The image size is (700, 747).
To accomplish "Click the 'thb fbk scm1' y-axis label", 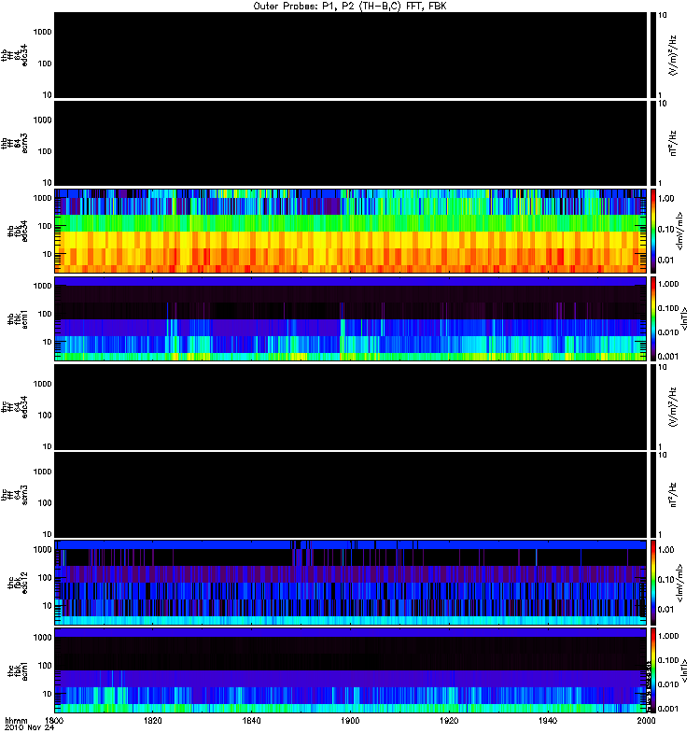I will click(x=18, y=318).
